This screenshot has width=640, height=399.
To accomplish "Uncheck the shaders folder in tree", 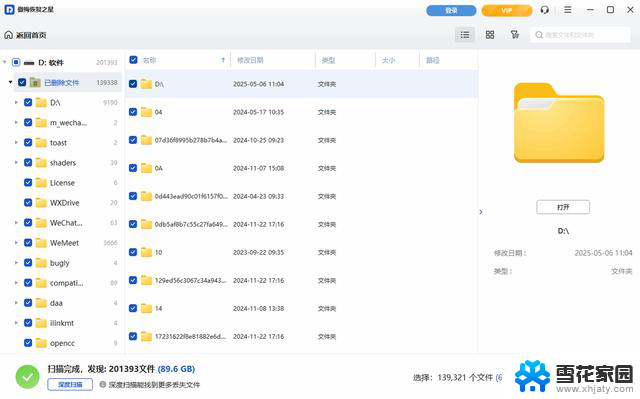I will click(28, 162).
